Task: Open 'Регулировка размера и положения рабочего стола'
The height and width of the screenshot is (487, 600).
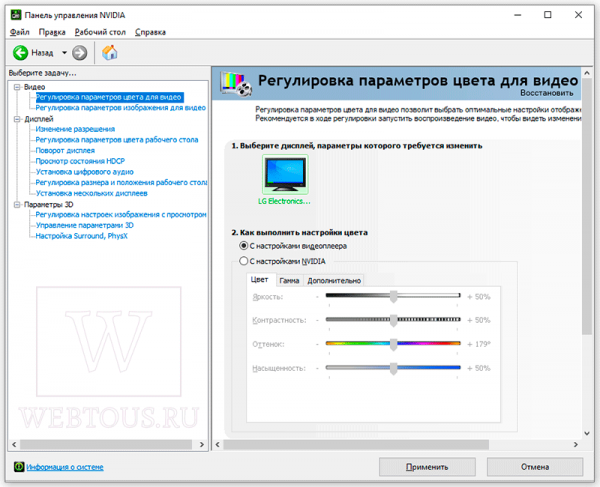Action: click(x=121, y=183)
